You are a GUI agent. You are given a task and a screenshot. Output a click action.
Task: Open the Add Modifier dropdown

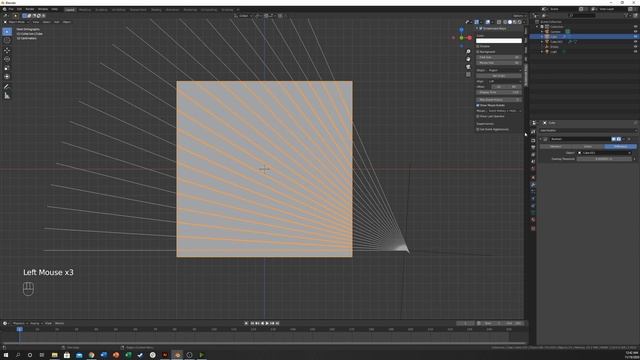point(588,131)
